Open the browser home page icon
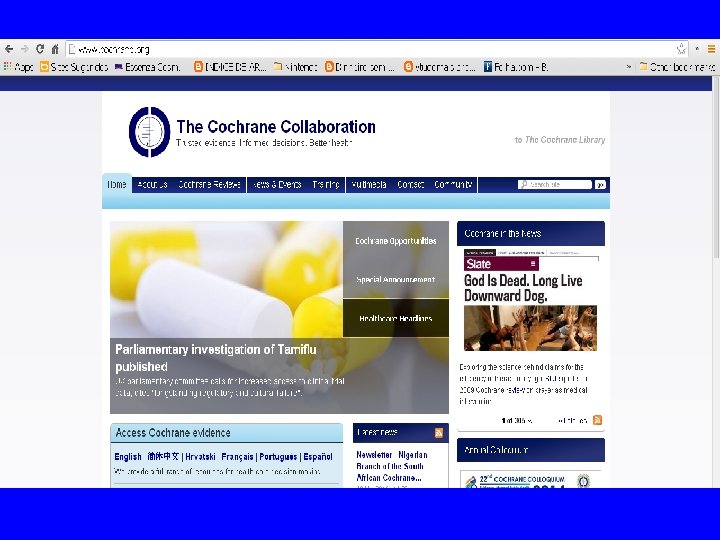 pos(55,49)
